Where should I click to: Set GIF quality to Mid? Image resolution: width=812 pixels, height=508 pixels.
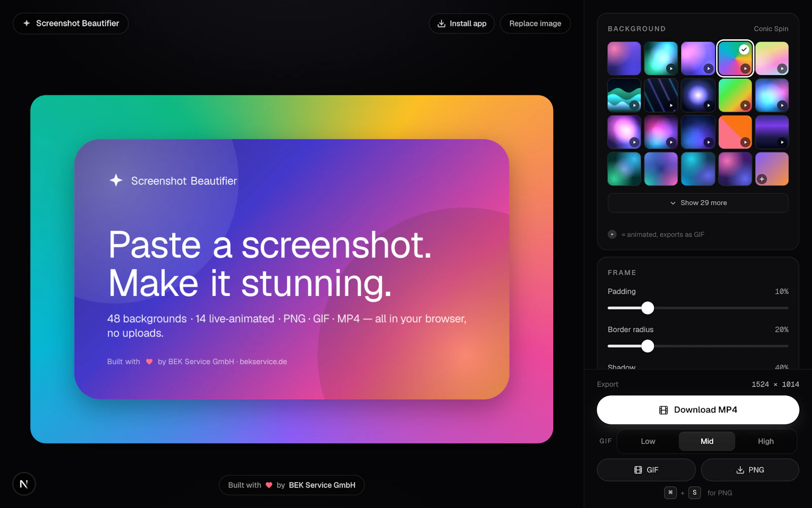pos(707,441)
